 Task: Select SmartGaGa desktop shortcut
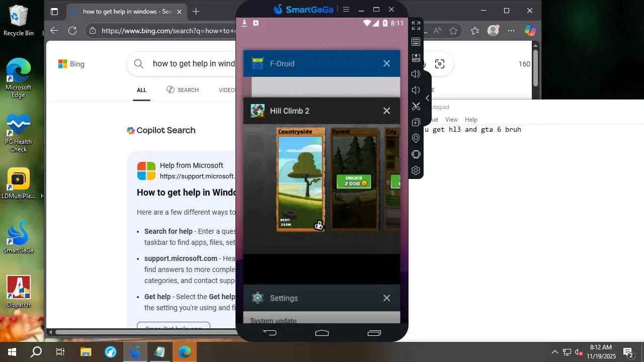[19, 237]
